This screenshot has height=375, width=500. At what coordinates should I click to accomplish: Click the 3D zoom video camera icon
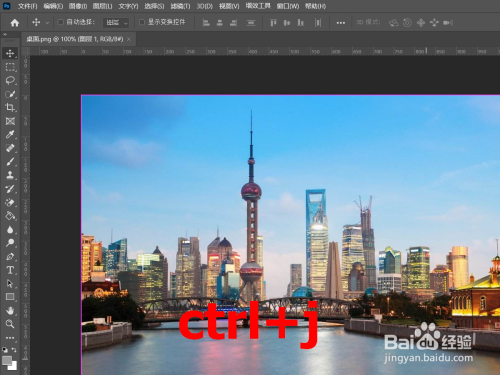point(448,23)
